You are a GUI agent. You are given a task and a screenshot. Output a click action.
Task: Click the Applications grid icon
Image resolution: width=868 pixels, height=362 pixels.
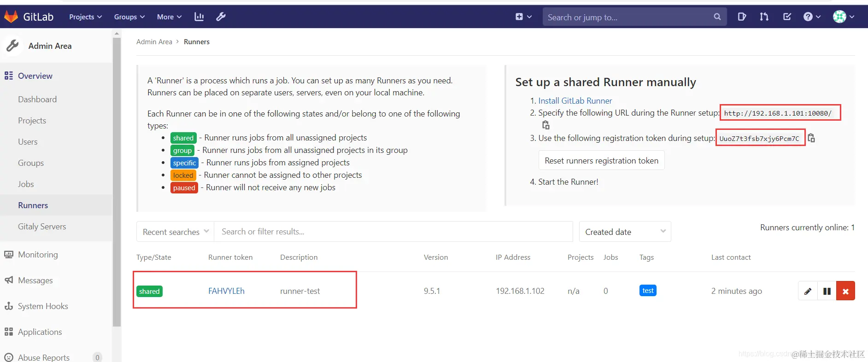8,332
